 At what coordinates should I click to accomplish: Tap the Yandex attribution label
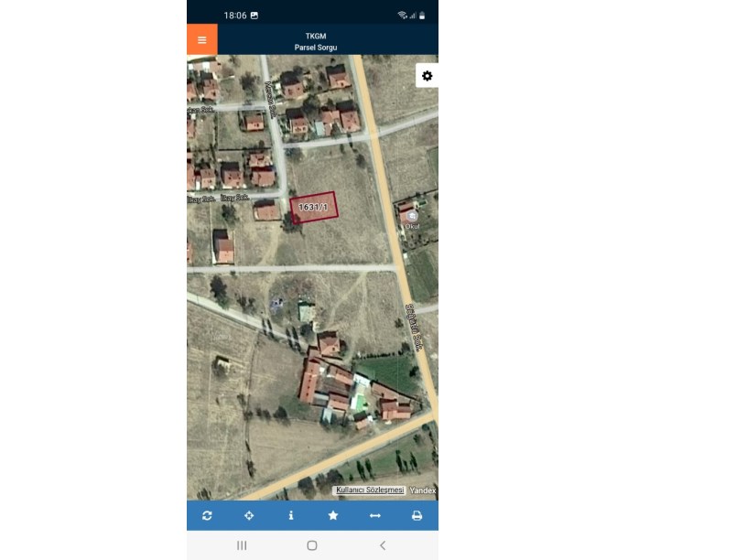(x=423, y=490)
